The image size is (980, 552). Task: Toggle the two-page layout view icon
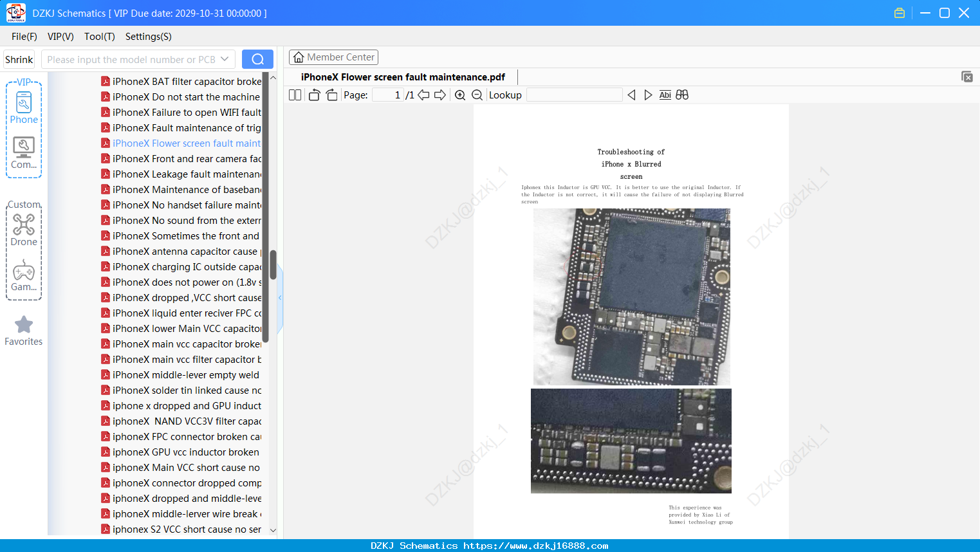(295, 95)
